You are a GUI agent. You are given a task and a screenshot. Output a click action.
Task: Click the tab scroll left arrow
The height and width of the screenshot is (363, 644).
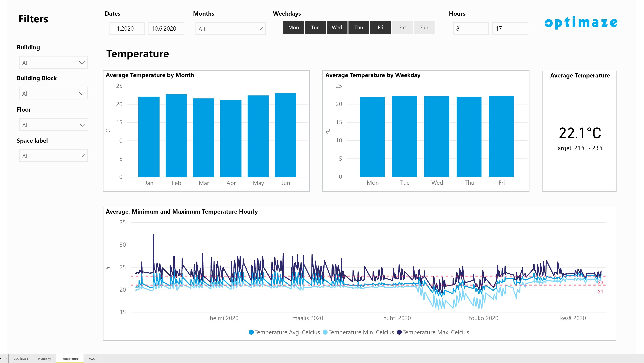[x=1, y=358]
